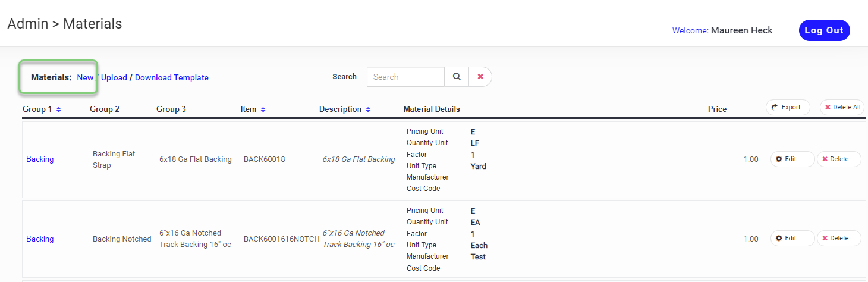Click the Group 2 column header
The image size is (868, 282).
point(105,109)
